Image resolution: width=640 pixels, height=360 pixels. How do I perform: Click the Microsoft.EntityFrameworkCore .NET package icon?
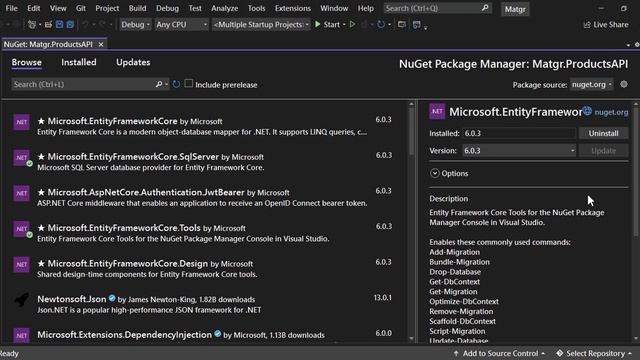(x=21, y=122)
